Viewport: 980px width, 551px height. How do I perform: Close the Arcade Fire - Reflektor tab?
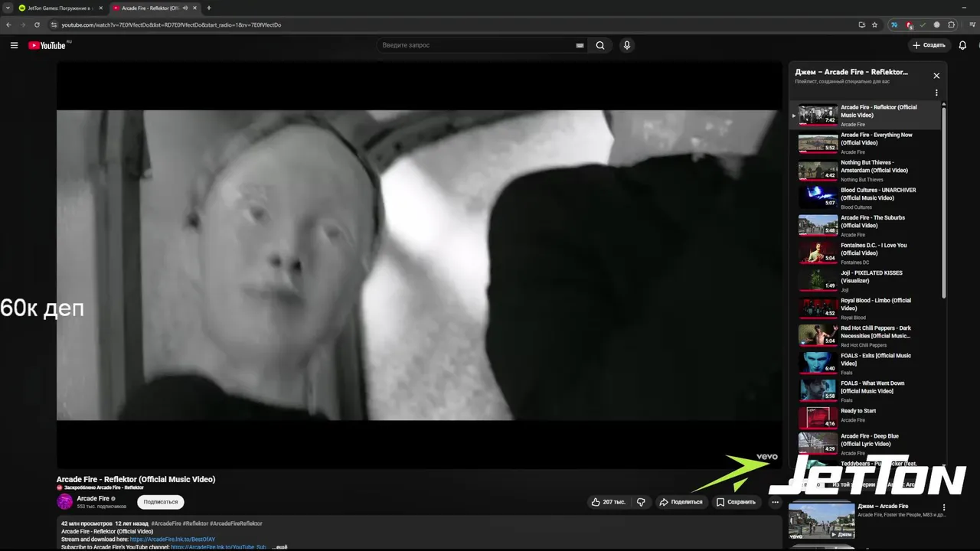[195, 8]
